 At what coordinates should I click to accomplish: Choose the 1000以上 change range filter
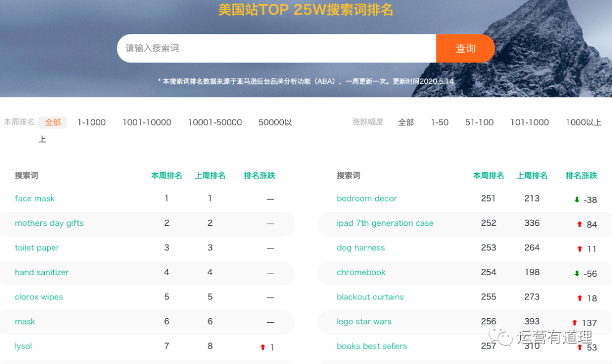[x=583, y=122]
